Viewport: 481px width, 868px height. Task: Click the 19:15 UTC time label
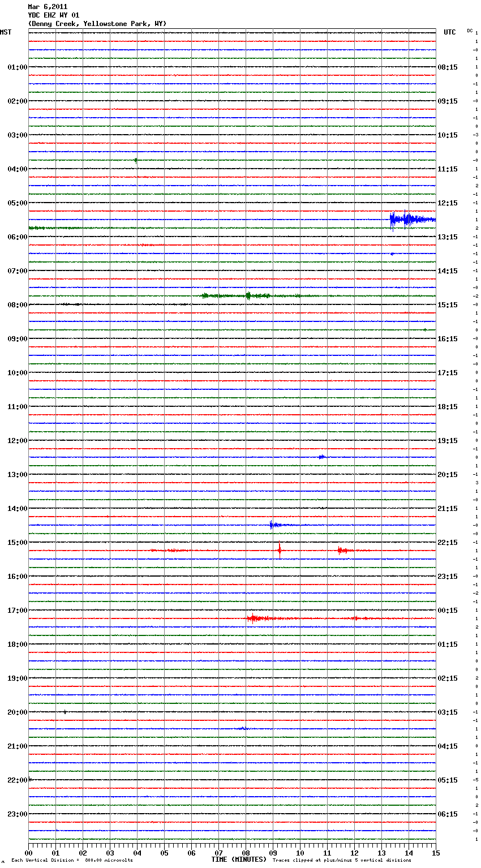[448, 441]
